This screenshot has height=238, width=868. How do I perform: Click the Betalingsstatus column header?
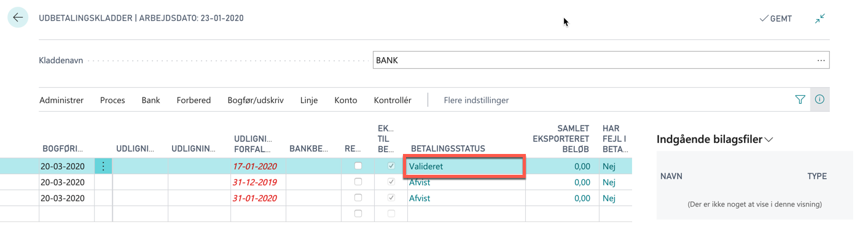click(448, 148)
